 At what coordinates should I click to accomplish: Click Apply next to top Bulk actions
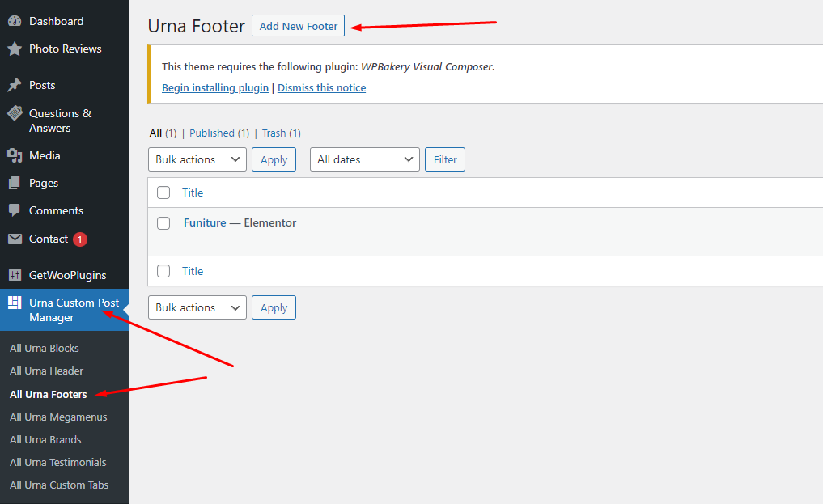[x=274, y=159]
